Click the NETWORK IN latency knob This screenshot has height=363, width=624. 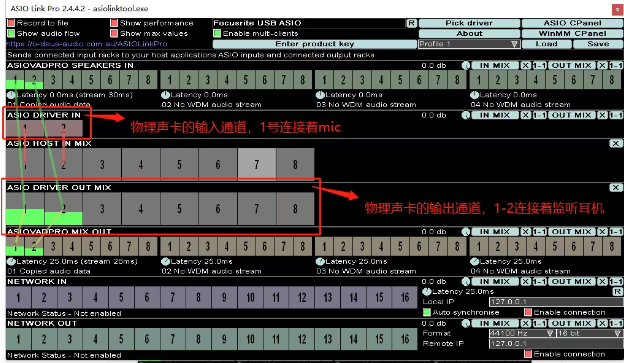pyautogui.click(x=427, y=292)
